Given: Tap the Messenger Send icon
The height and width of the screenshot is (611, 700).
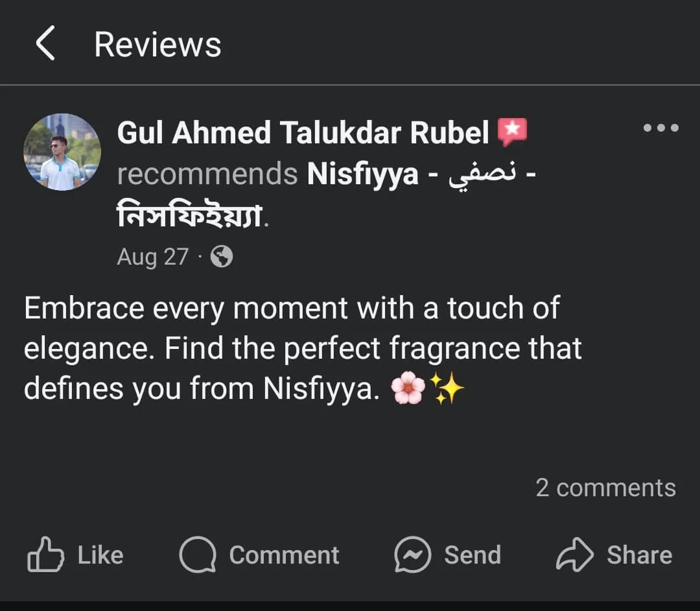Looking at the screenshot, I should click(x=413, y=555).
